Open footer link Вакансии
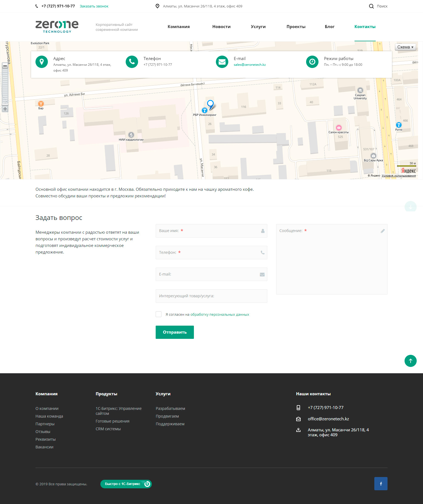The image size is (423, 504). pyautogui.click(x=45, y=447)
